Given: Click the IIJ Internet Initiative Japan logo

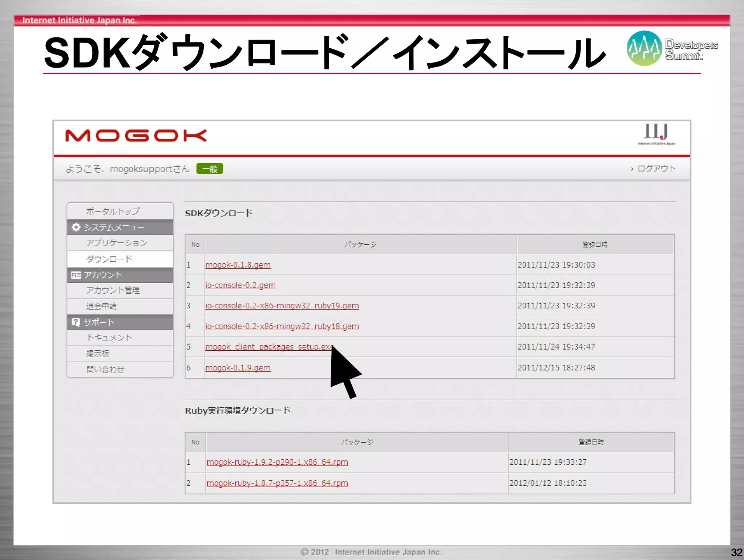Looking at the screenshot, I should [x=656, y=134].
